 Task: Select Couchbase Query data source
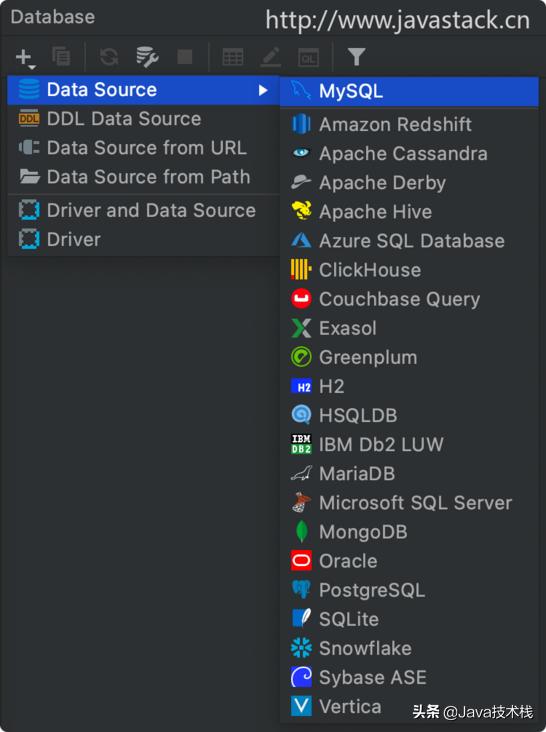click(409, 299)
